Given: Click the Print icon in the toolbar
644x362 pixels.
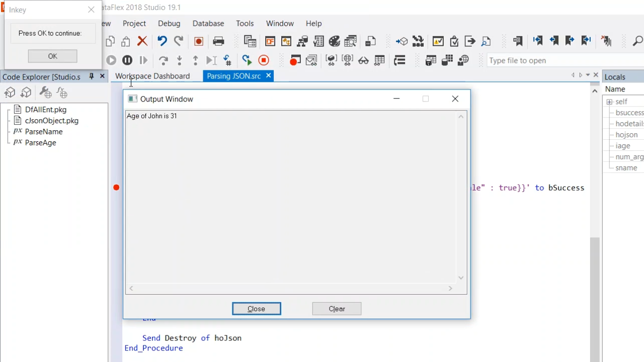Looking at the screenshot, I should tap(218, 41).
